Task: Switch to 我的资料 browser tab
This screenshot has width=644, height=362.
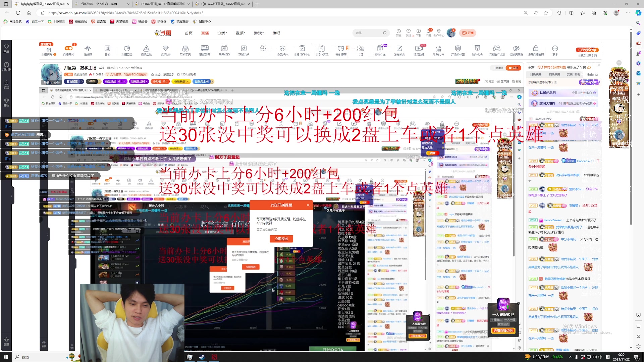Action: tap(101, 4)
